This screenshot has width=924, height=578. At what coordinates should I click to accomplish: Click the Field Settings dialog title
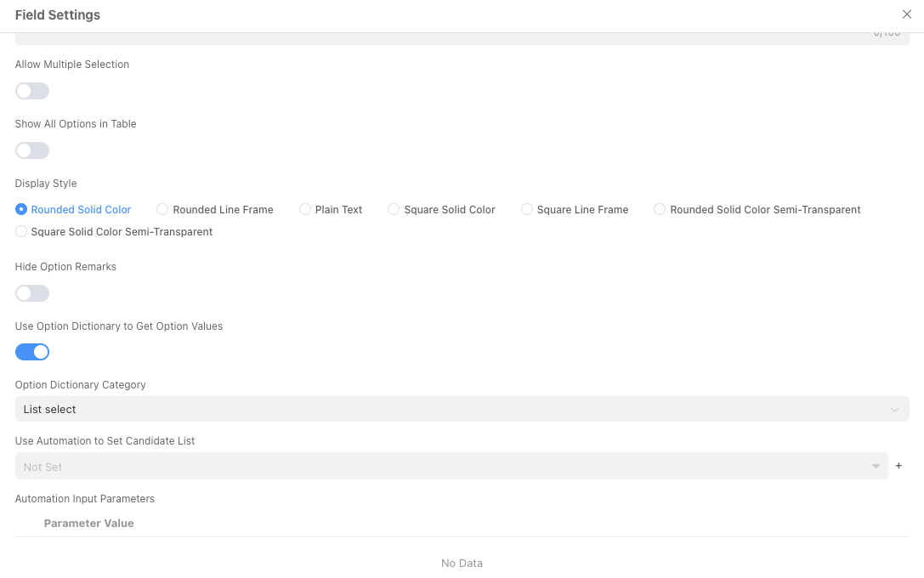(x=57, y=14)
